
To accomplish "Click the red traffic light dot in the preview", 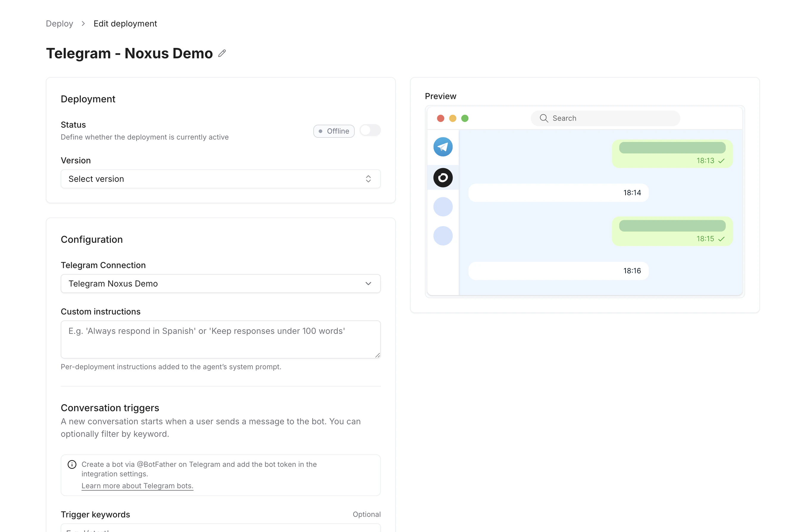I will pyautogui.click(x=441, y=118).
